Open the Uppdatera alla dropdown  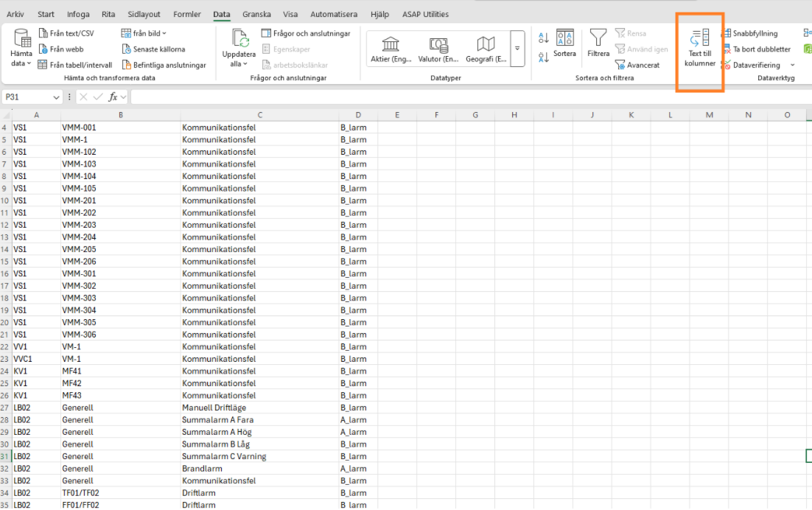click(x=239, y=64)
